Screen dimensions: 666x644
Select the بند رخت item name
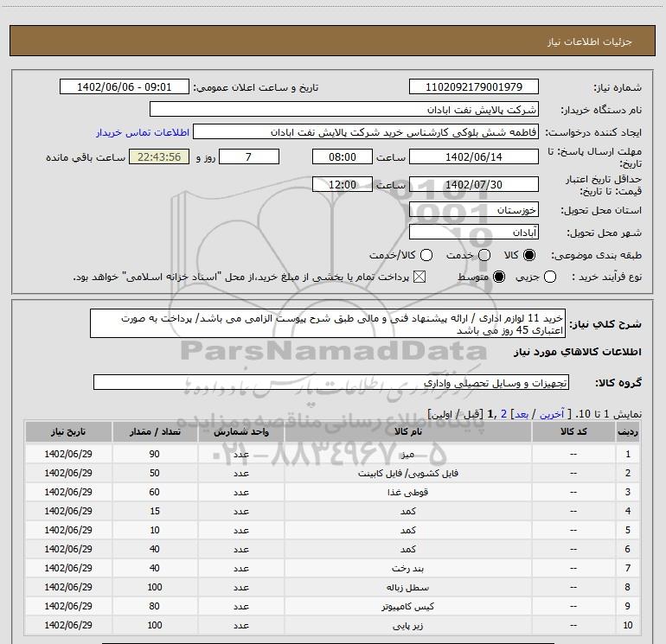tap(407, 569)
